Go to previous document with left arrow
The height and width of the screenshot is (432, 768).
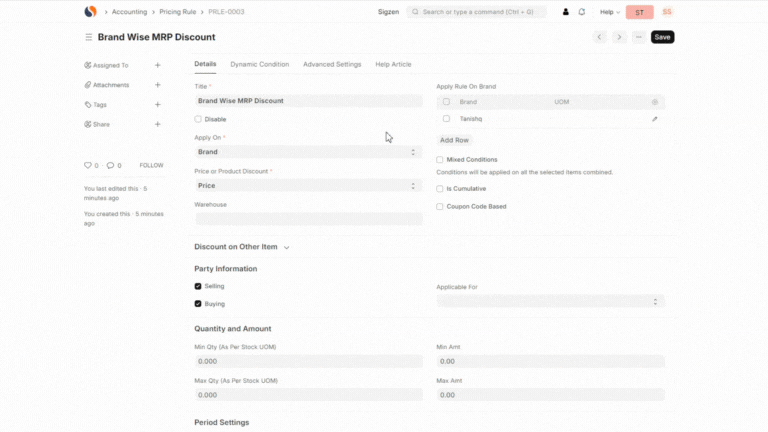tap(599, 37)
